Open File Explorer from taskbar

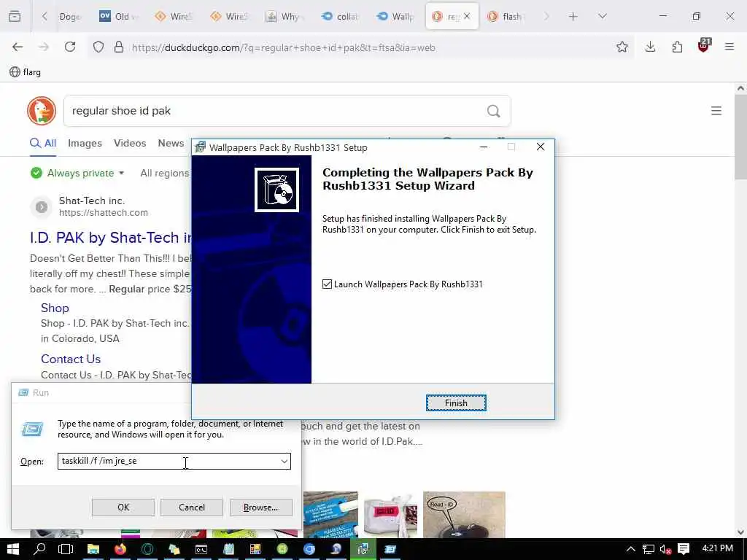coord(93,549)
